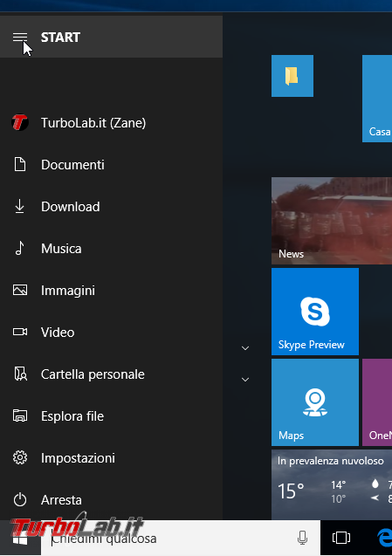Activate Cortana microphone icon

coord(302,538)
